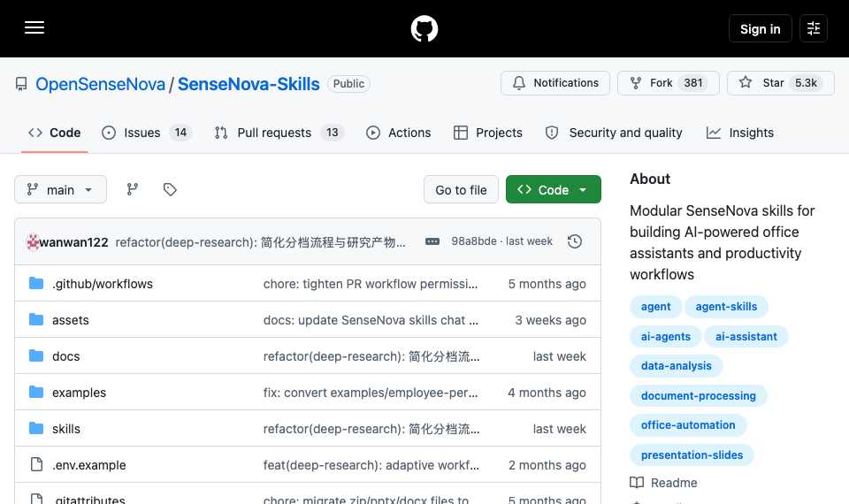
Task: Click folder icon beside assets
Action: coord(36,319)
